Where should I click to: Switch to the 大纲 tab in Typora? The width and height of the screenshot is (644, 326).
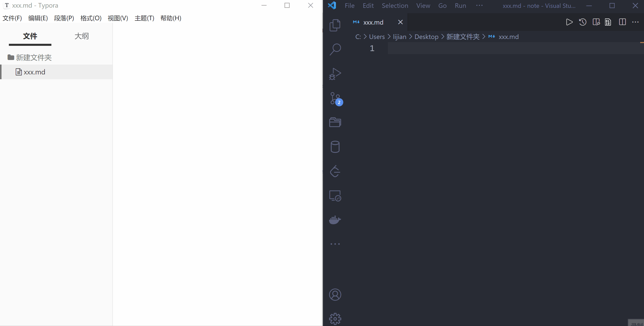point(82,36)
